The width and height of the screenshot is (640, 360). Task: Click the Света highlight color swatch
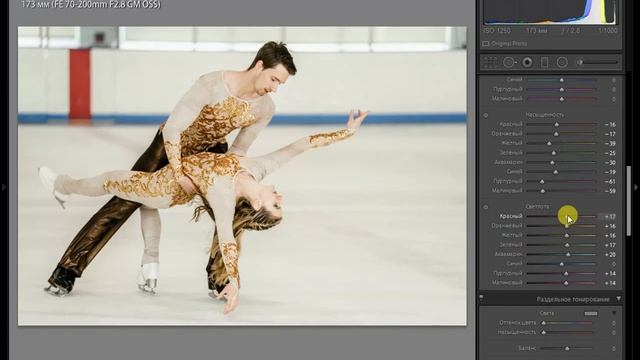tap(591, 313)
